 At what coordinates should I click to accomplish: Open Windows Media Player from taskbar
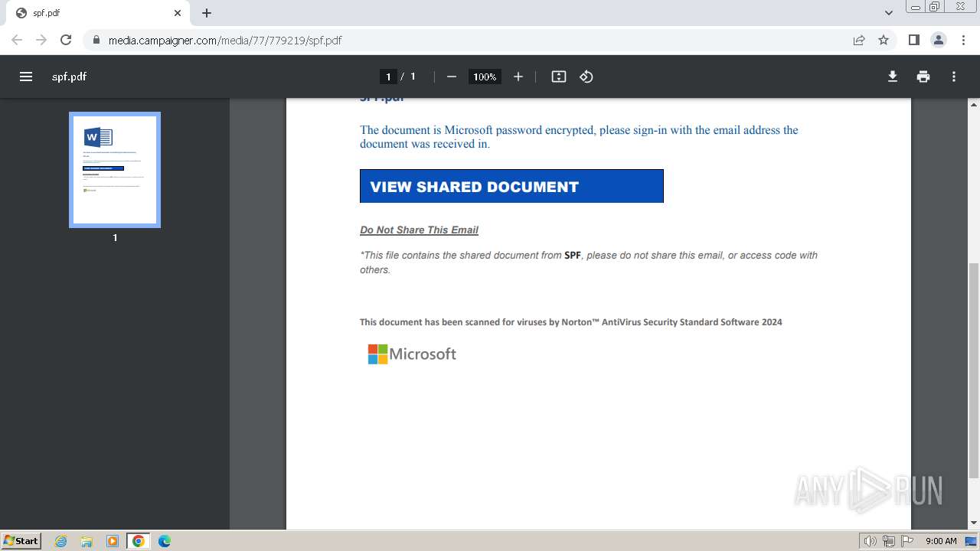(113, 541)
